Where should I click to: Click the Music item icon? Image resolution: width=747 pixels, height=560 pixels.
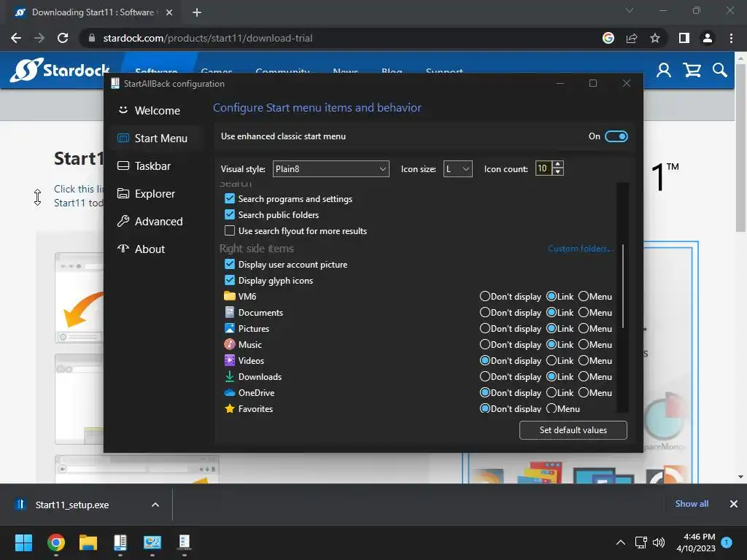230,344
